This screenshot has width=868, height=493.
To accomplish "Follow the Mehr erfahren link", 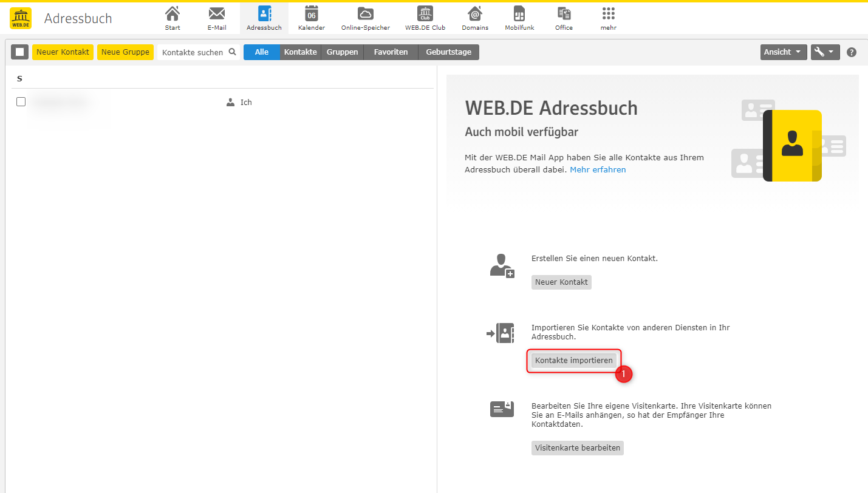I will (x=598, y=170).
